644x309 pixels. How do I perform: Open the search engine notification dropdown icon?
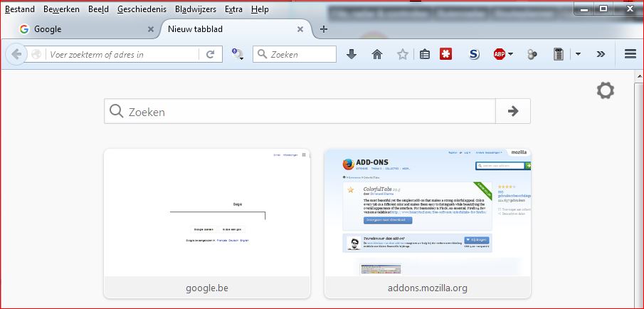coord(237,54)
